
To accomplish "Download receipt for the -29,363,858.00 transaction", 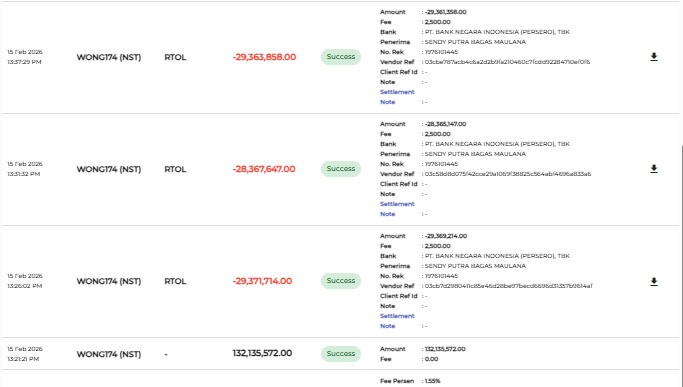I will (x=654, y=57).
